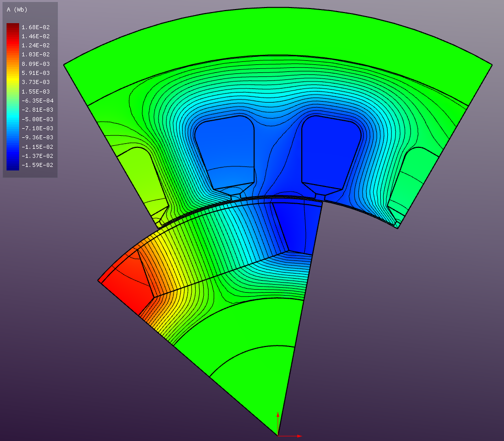Click the dark red top of the color bar
504x441 pixels.
[x=13, y=27]
